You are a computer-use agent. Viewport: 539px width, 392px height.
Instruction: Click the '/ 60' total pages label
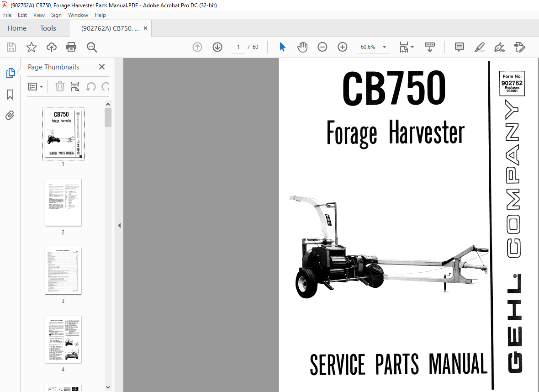tap(253, 47)
